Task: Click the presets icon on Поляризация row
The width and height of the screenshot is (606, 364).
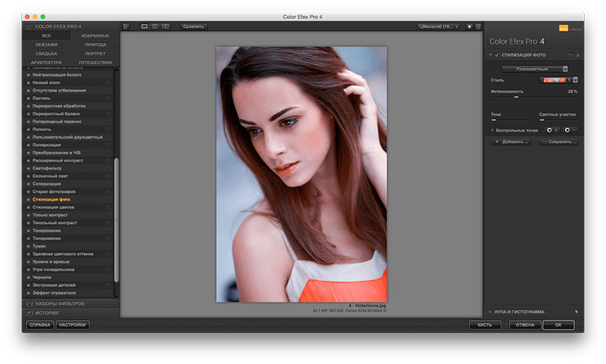Action: pyautogui.click(x=108, y=145)
